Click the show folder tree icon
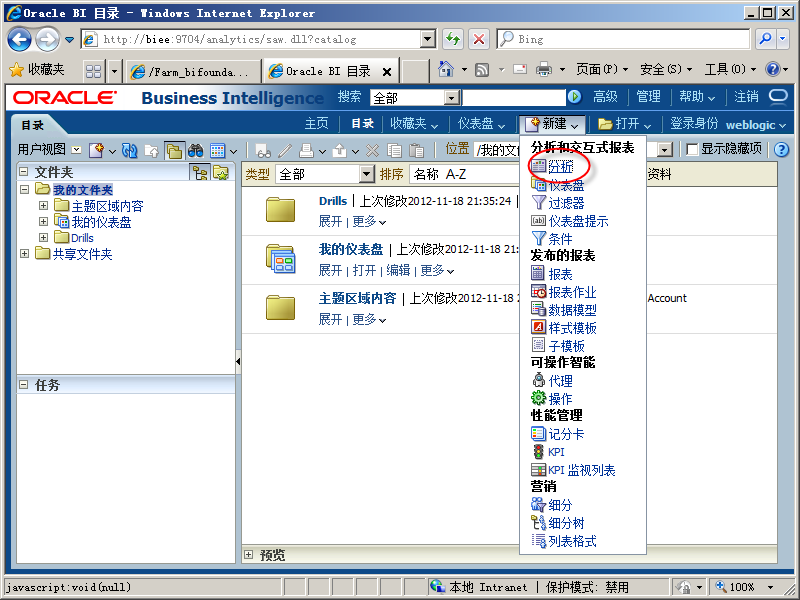 click(200, 173)
